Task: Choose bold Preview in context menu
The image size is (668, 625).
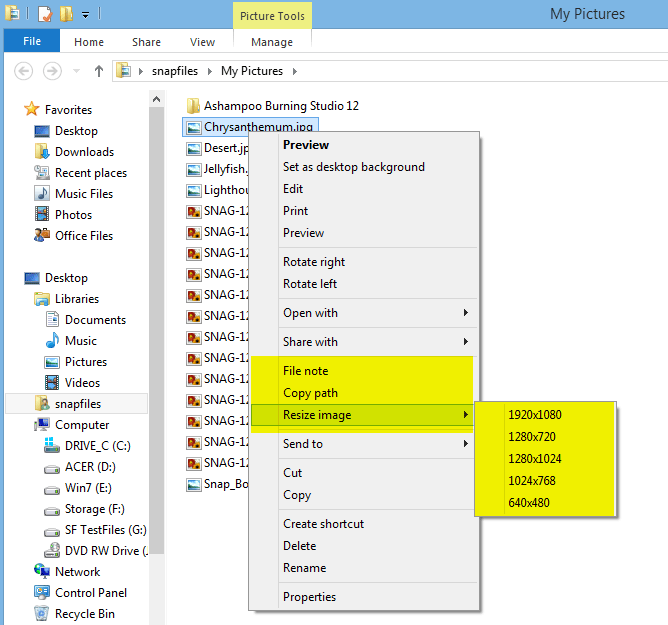Action: pyautogui.click(x=306, y=145)
